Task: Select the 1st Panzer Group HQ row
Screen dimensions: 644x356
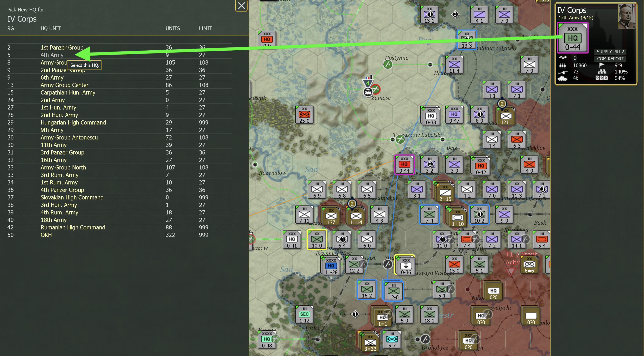Action: (x=120, y=47)
